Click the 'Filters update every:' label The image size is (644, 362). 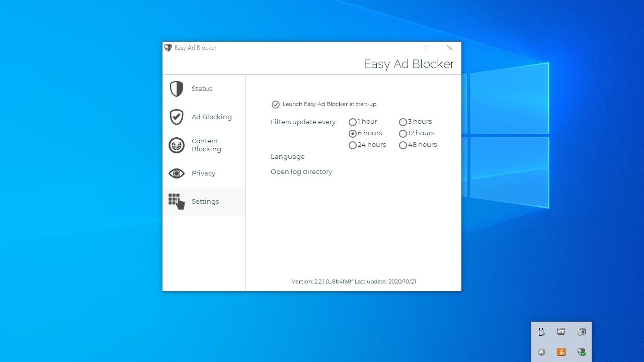pyautogui.click(x=304, y=122)
